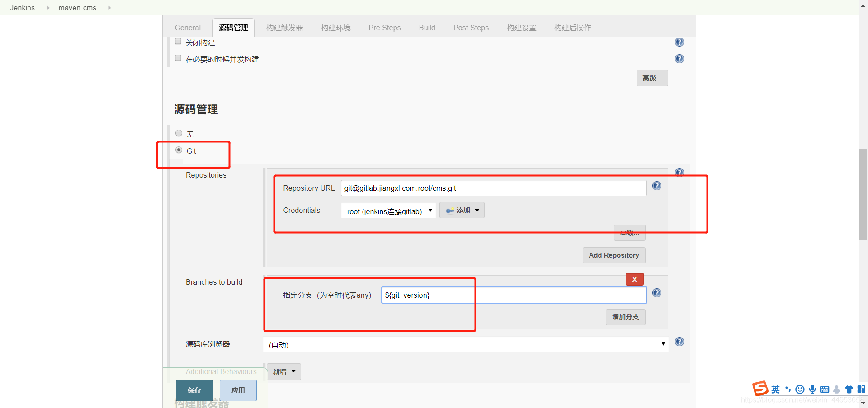Screen dimensions: 868x408
Task: Activate Sogou voice input microphone
Action: tap(812, 389)
